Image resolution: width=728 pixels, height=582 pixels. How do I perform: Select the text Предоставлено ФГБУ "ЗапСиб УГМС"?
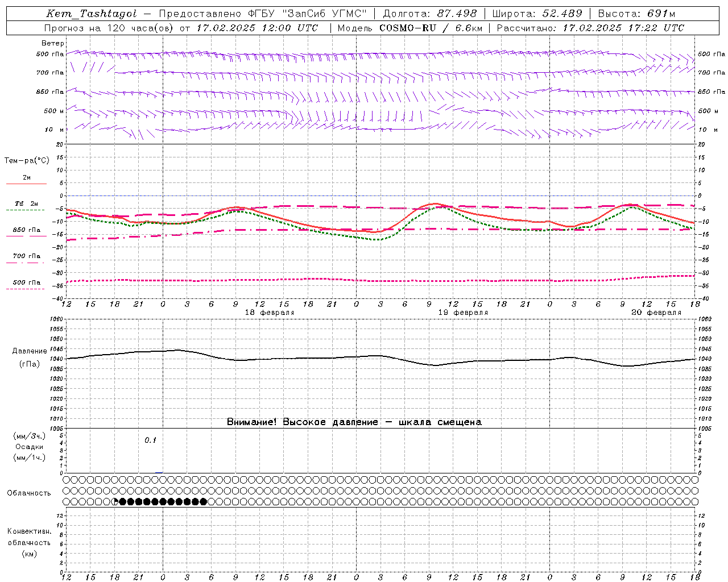point(263,14)
